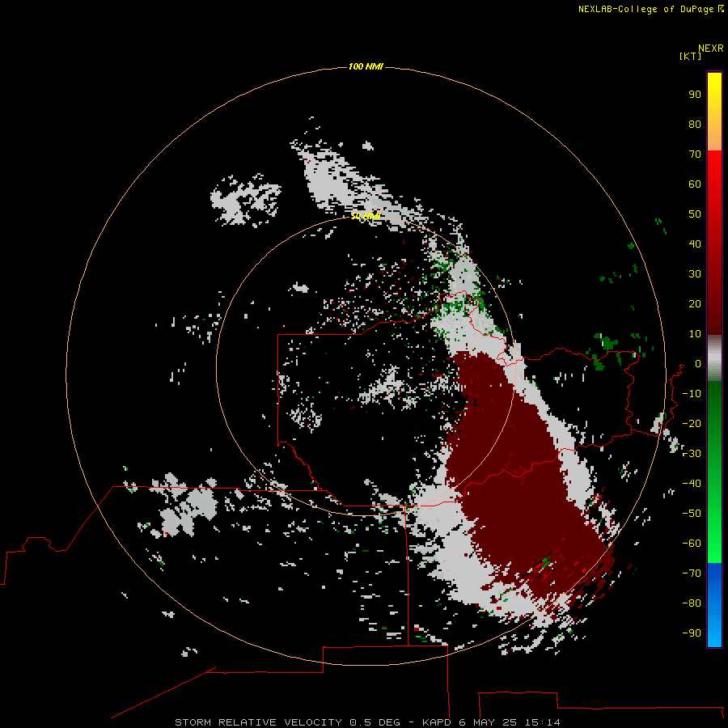Click the 0 value on the velocity scale
This screenshot has width=728, height=728.
(698, 363)
